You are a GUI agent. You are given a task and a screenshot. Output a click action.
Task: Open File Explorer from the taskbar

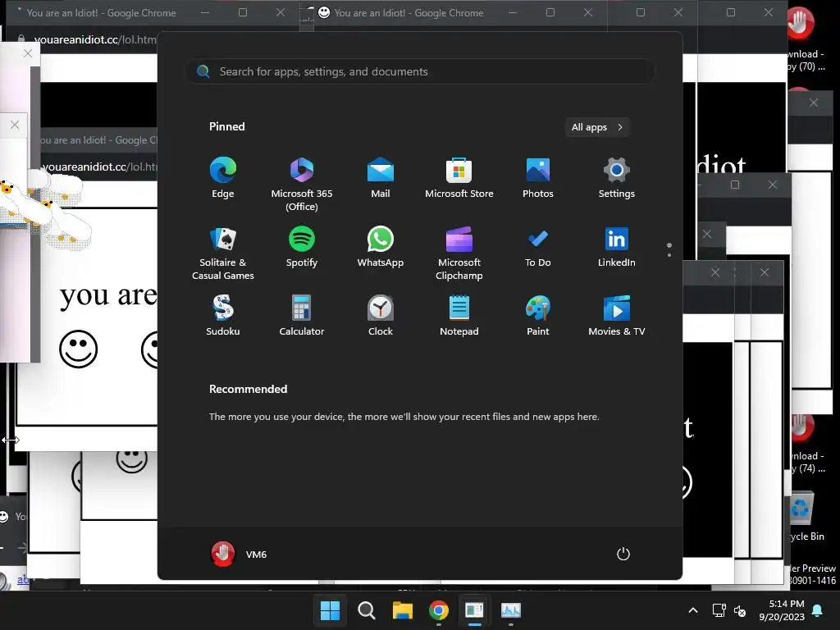402,610
